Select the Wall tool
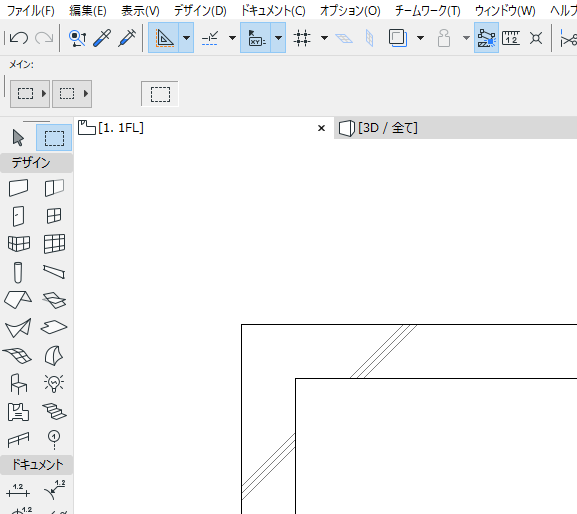 point(18,188)
